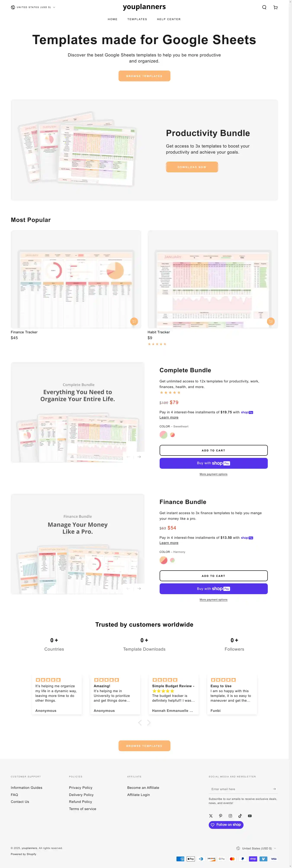Go to next Complete Bundle image
The width and height of the screenshot is (292, 868).
coord(139,457)
